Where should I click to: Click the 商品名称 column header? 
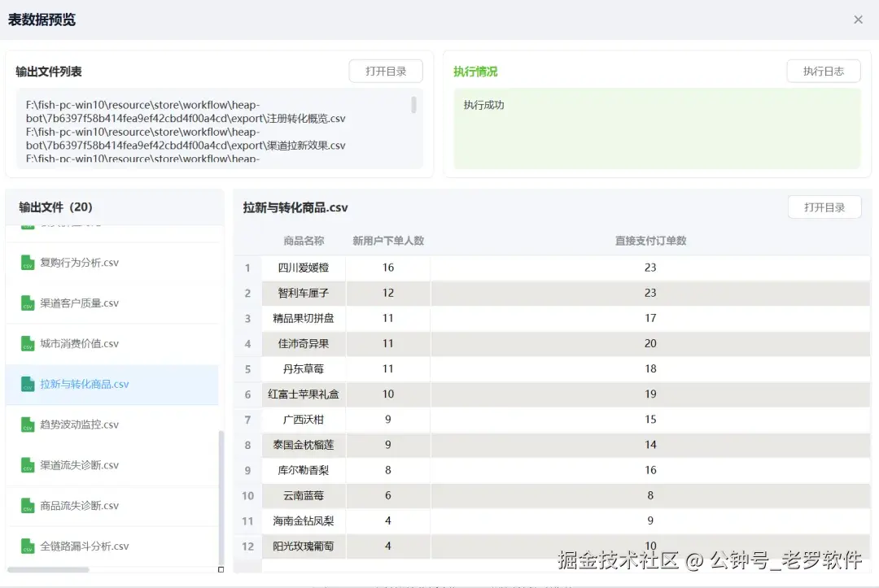[304, 241]
